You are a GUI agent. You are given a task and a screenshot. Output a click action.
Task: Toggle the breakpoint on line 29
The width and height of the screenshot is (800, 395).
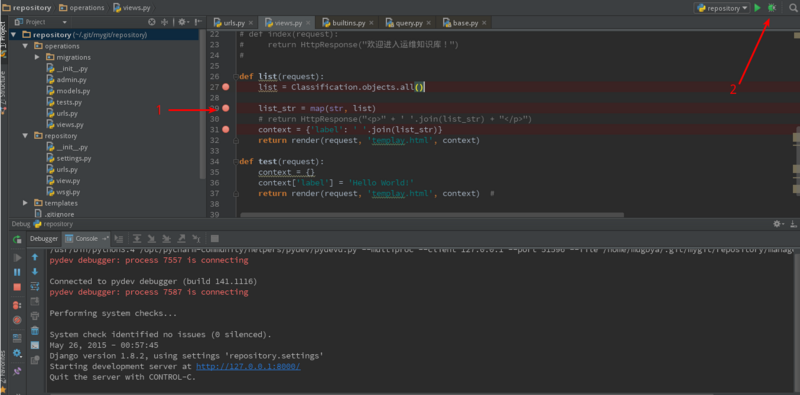pos(226,108)
